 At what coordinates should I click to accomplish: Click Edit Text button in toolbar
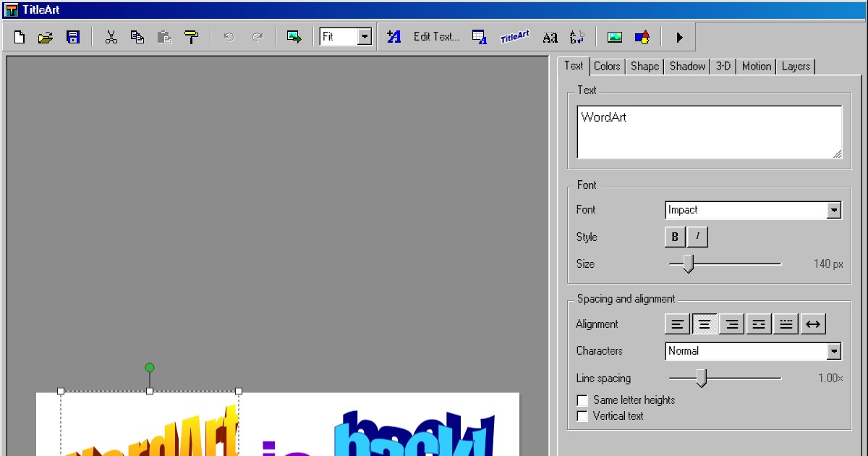(436, 37)
